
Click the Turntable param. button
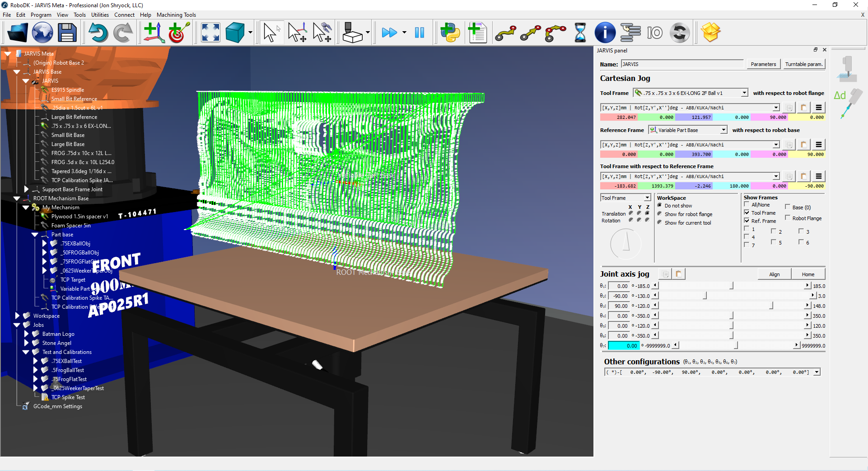pyautogui.click(x=803, y=64)
